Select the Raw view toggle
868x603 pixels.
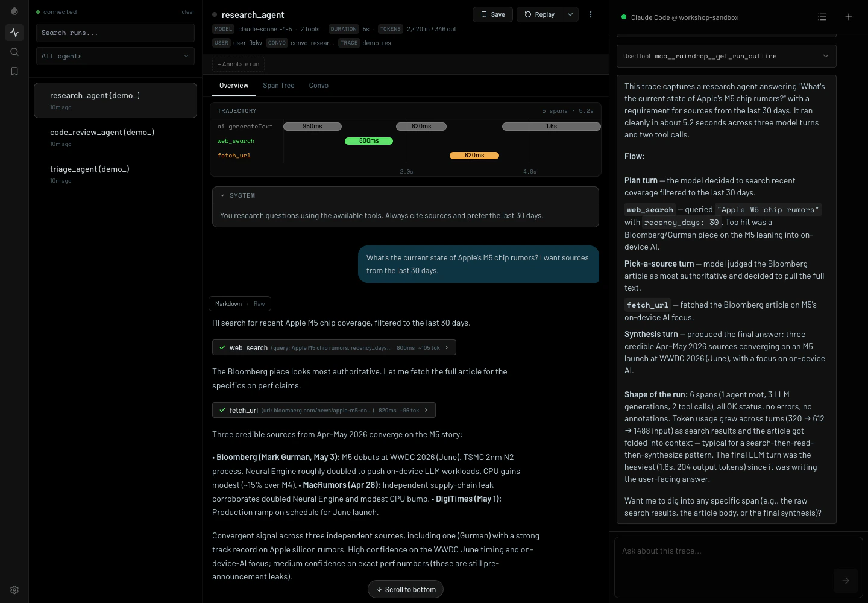tap(259, 303)
